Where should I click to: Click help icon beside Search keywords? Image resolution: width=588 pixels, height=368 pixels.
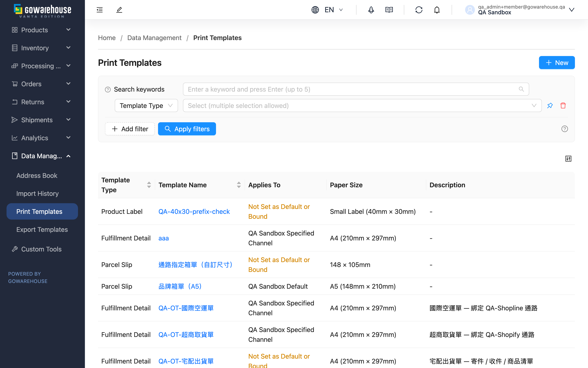pos(108,90)
